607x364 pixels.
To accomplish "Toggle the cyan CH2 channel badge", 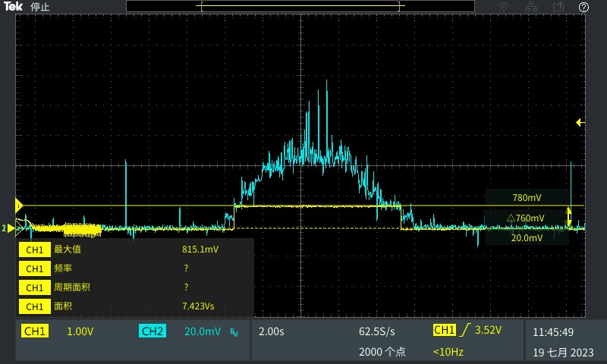I will 152,331.
